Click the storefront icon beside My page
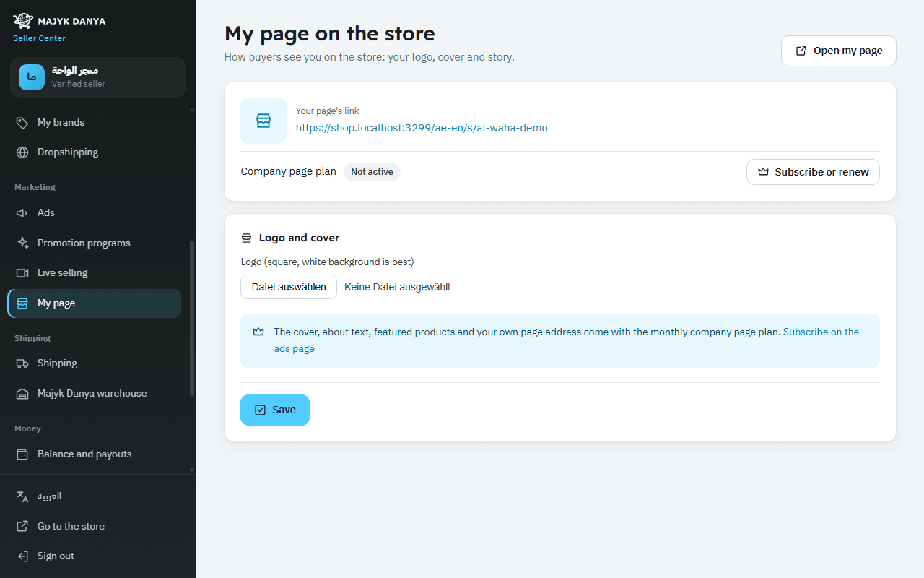 pos(22,303)
